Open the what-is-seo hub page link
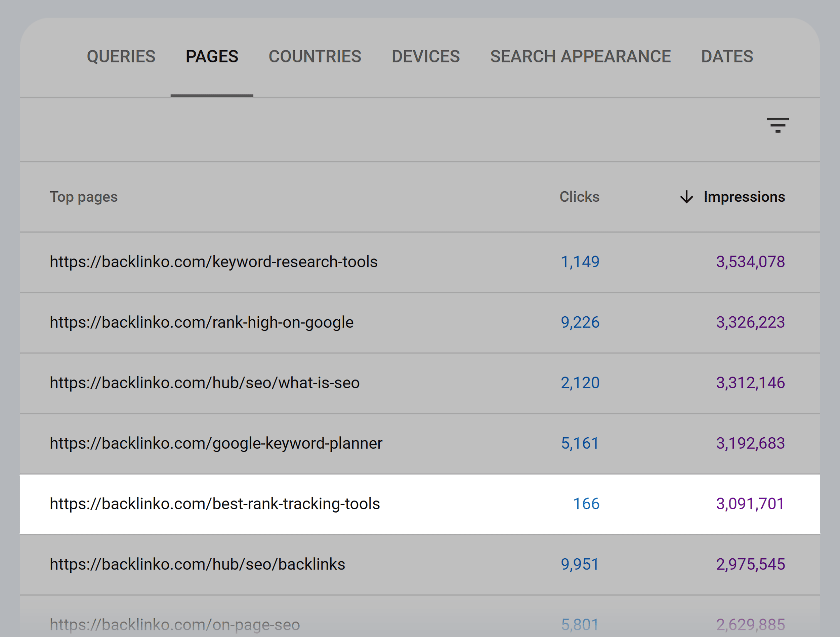This screenshot has height=637, width=840. (x=205, y=383)
